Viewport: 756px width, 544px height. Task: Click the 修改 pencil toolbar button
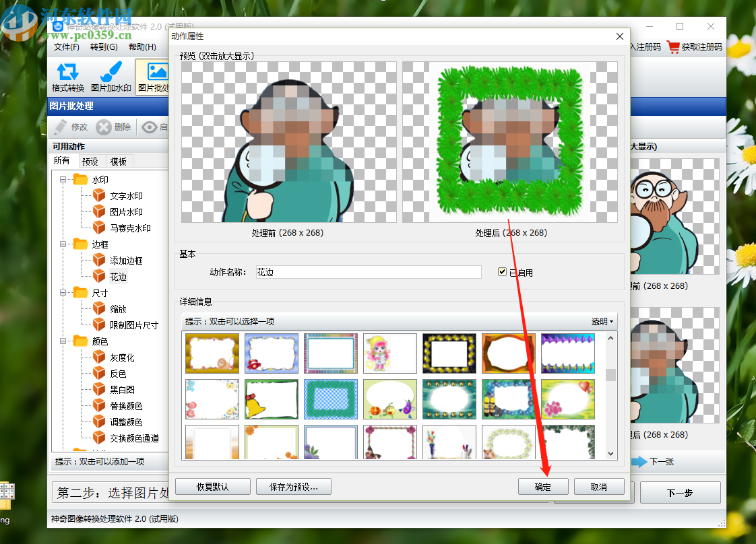pyautogui.click(x=71, y=127)
